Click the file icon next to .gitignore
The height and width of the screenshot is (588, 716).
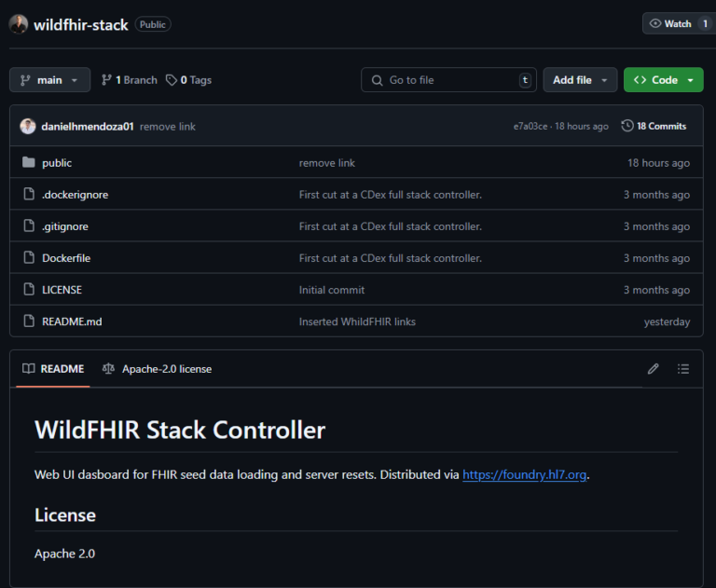tap(29, 226)
